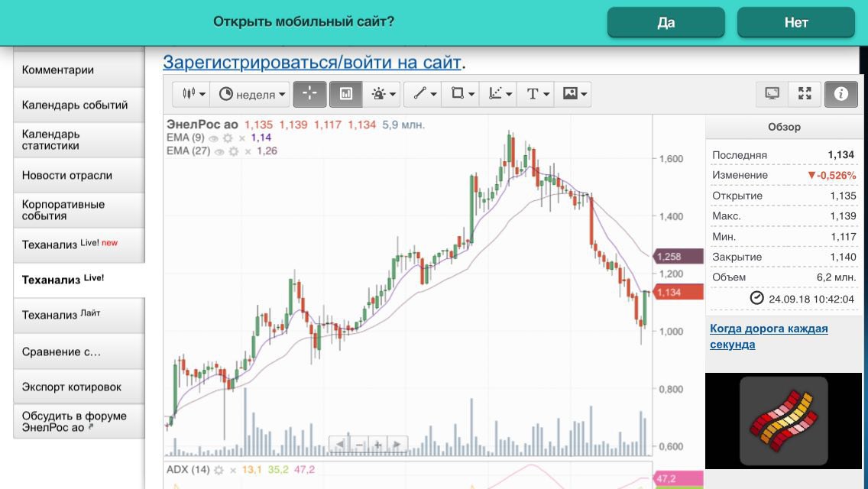Remove the ADX (14) indicator
Screen dimensions: 868x489
pos(232,471)
